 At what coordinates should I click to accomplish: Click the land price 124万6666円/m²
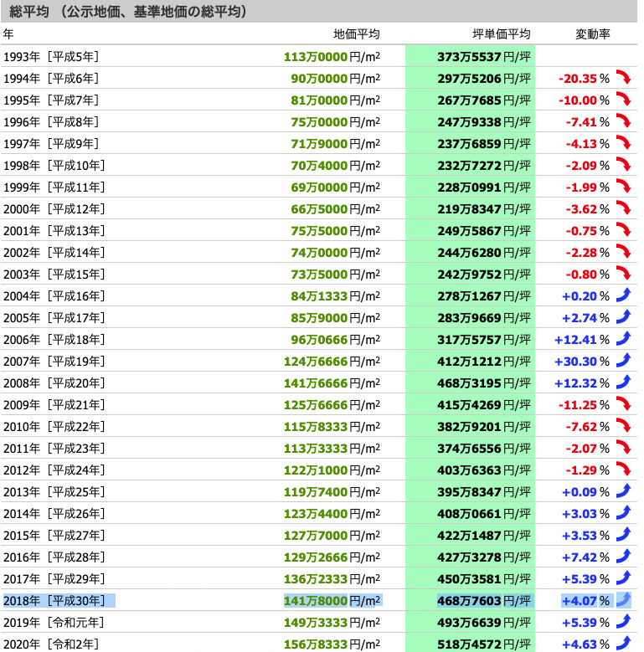pyautogui.click(x=332, y=362)
